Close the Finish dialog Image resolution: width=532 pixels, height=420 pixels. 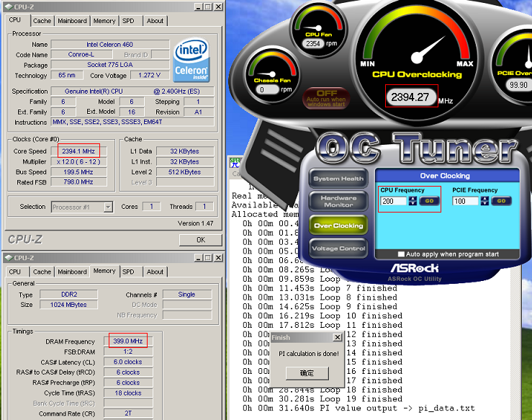click(x=337, y=337)
